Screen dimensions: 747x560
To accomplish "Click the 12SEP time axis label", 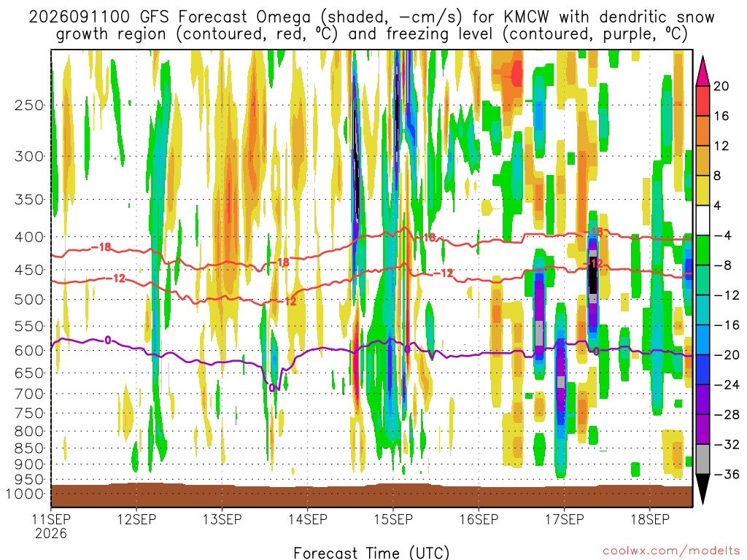I will click(x=136, y=519).
